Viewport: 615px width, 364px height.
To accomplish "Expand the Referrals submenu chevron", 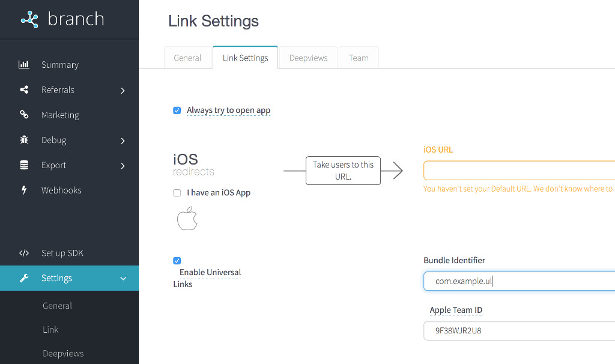I will point(123,91).
